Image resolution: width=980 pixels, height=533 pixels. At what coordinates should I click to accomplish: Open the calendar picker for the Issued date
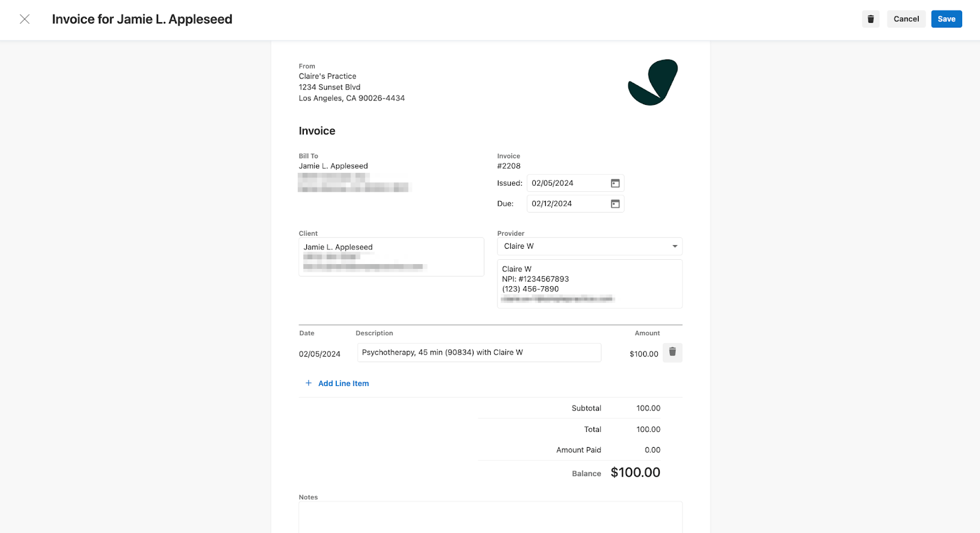pyautogui.click(x=615, y=183)
